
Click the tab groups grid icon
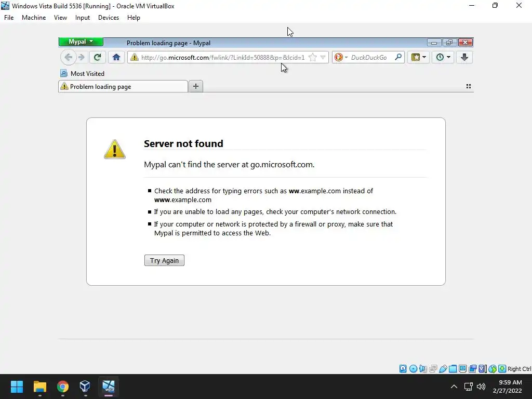pyautogui.click(x=469, y=86)
